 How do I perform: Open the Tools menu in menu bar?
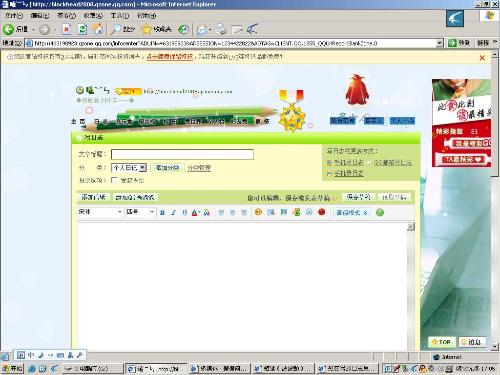[120, 15]
